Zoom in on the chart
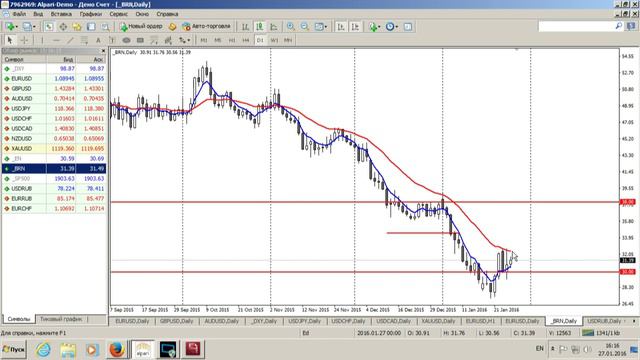The image size is (640, 360). [x=291, y=27]
